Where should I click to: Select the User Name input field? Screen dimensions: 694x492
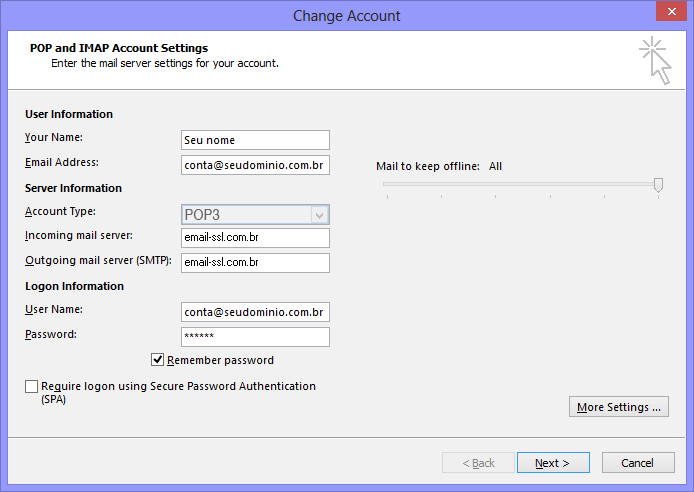click(255, 312)
